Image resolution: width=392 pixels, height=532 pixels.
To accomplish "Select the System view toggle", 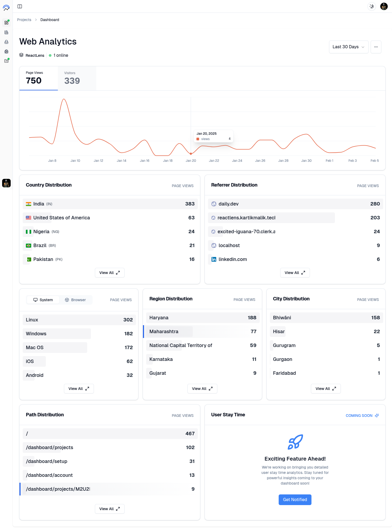I will click(43, 300).
